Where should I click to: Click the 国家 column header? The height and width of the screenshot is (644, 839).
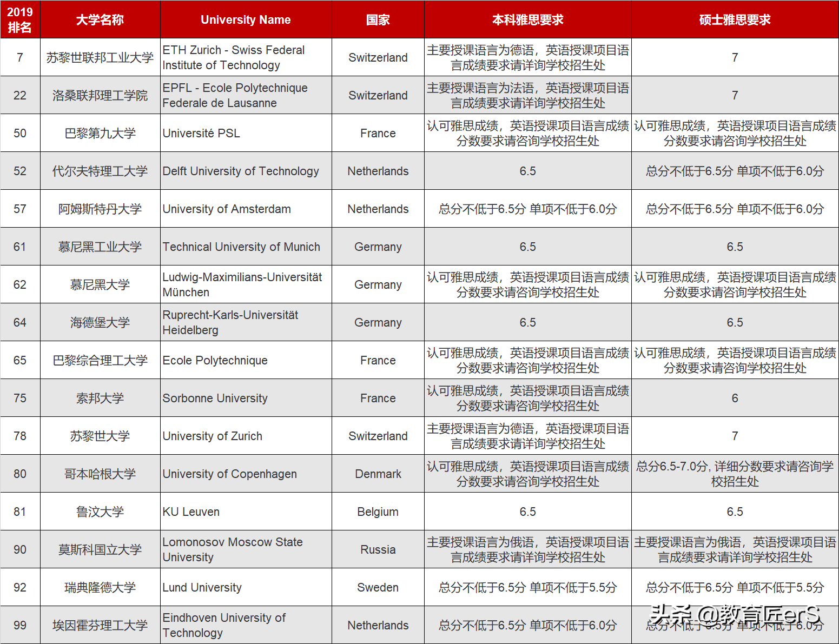pyautogui.click(x=377, y=19)
